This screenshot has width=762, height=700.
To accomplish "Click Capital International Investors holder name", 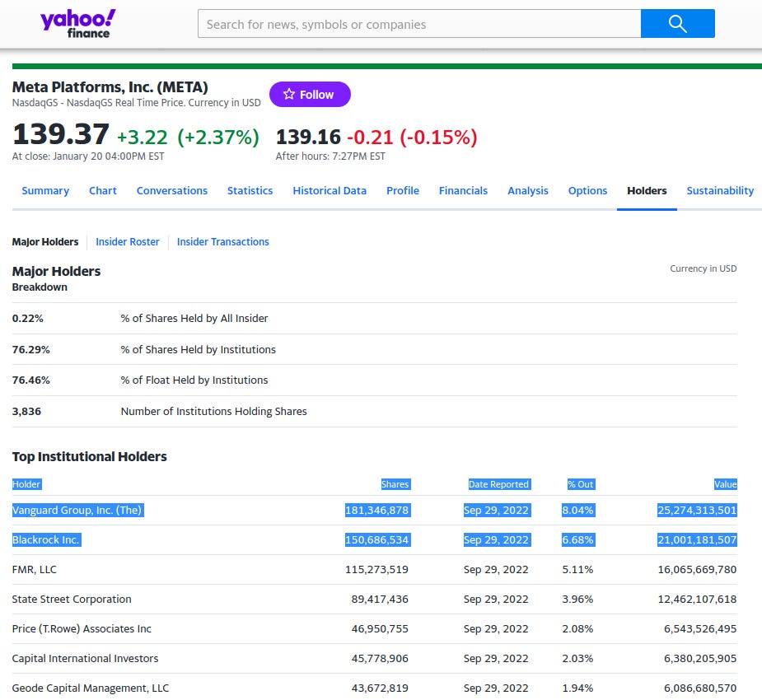I will tap(85, 658).
